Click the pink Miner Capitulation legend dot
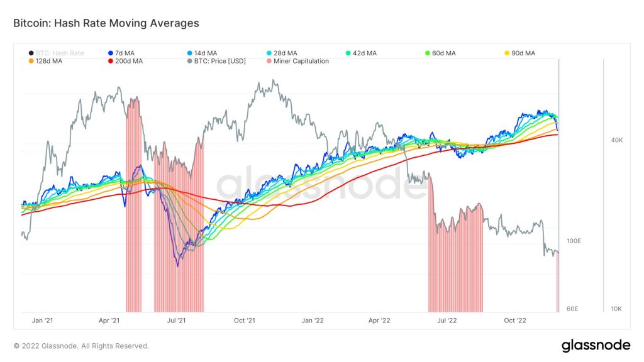The height and width of the screenshot is (362, 644). tap(269, 61)
